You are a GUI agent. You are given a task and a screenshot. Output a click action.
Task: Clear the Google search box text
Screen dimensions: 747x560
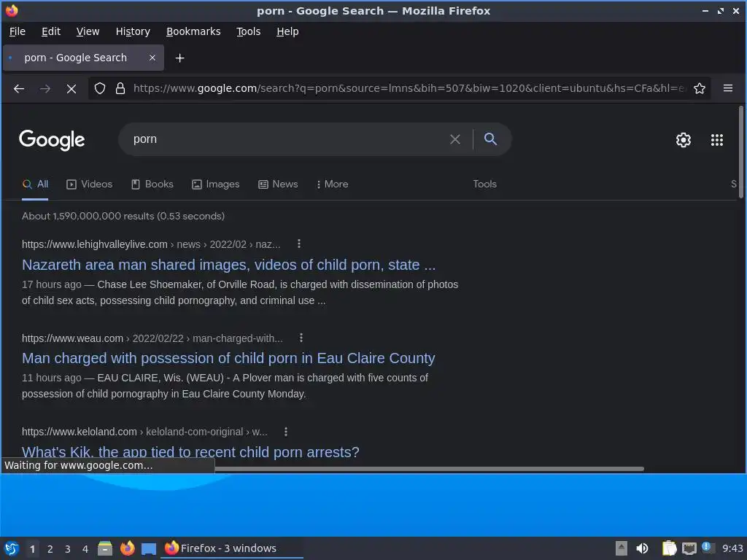[x=455, y=139]
